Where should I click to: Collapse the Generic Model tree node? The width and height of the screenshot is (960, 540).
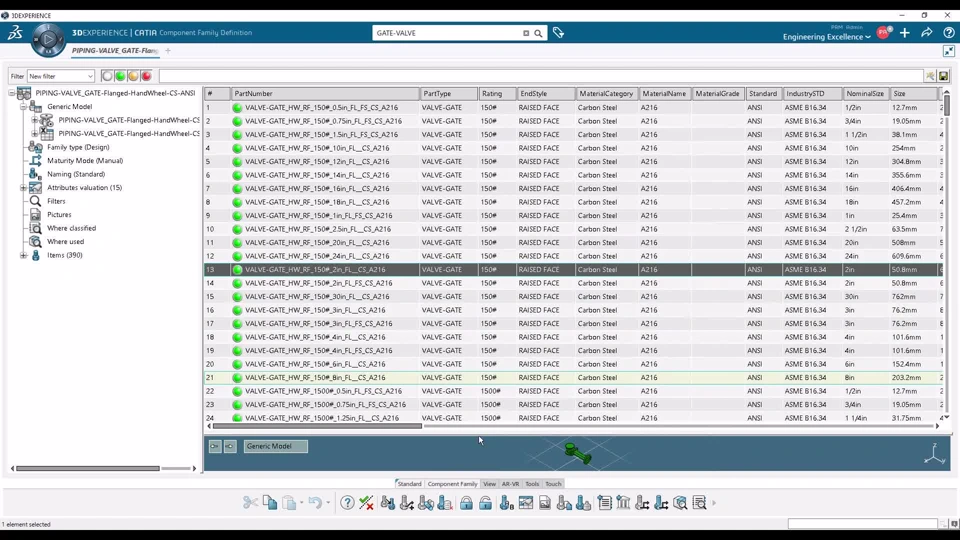coord(23,107)
